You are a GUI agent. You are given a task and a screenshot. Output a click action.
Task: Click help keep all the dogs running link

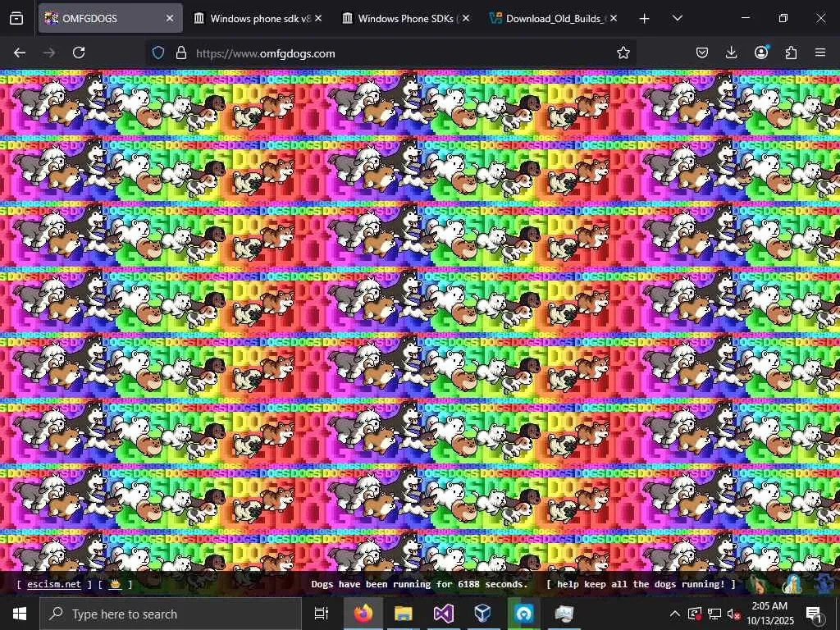[641, 584]
